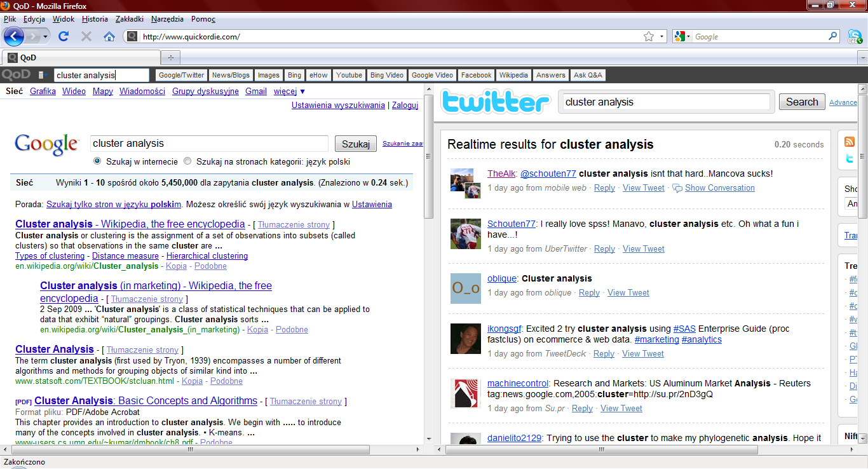Click the Google logo

(x=46, y=144)
